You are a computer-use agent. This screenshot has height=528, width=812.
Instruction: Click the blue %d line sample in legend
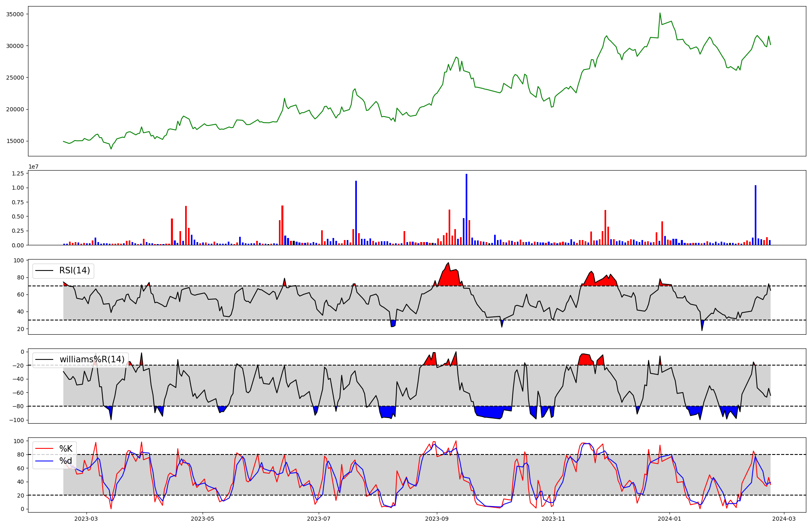pos(44,461)
